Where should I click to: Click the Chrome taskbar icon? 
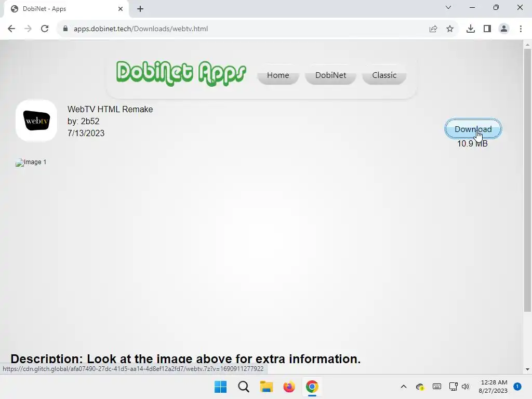pos(312,387)
